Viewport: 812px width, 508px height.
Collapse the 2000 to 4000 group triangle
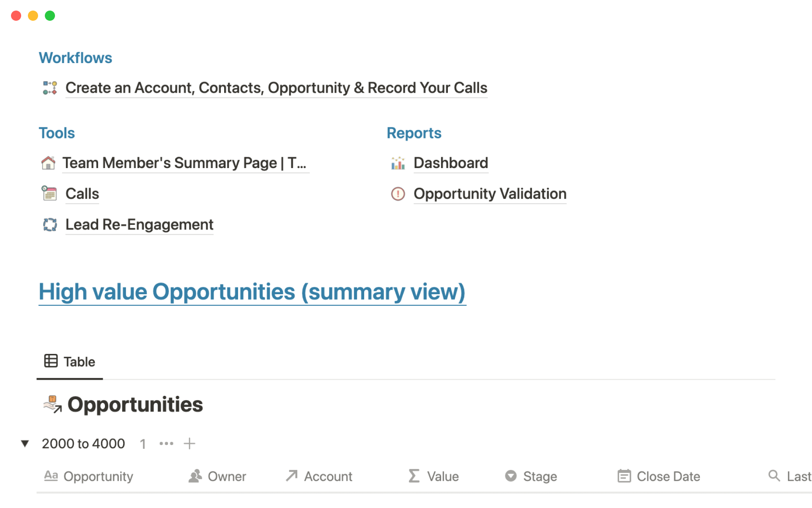click(25, 444)
